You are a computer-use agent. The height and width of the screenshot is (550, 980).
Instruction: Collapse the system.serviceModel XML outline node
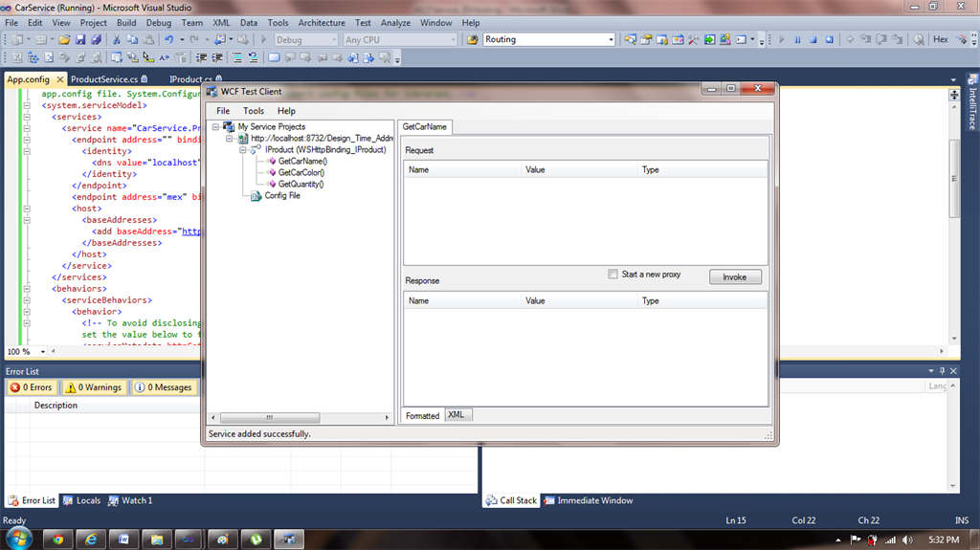pos(27,105)
